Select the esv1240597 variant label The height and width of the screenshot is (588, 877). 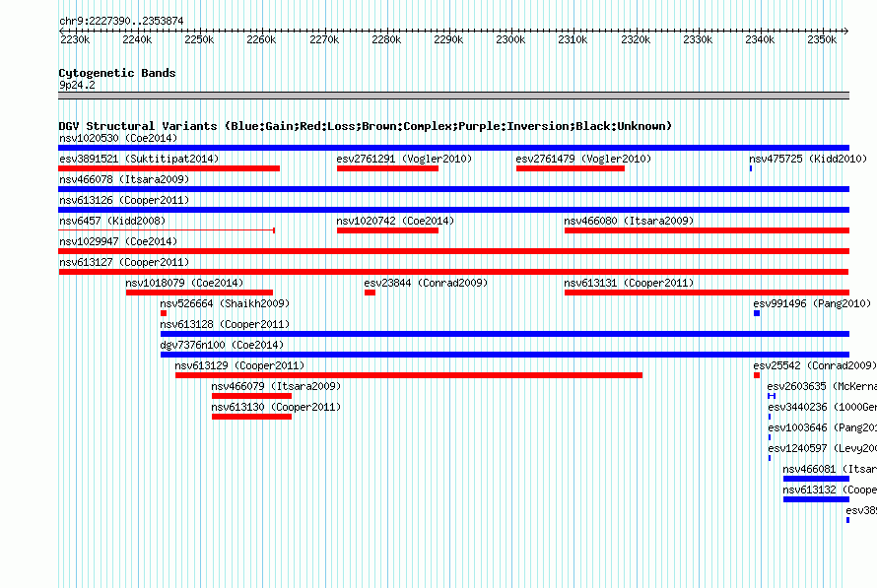[x=822, y=448]
